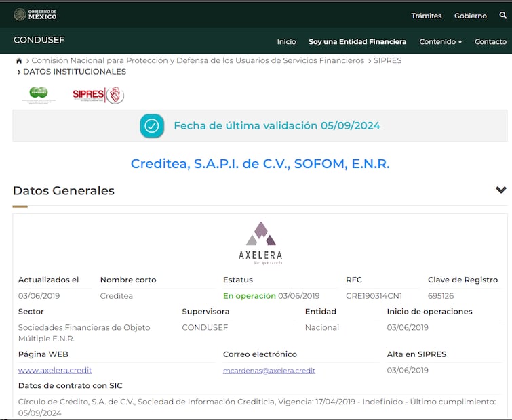The height and width of the screenshot is (420, 512).
Task: Go to home icon in breadcrumb
Action: pos(19,61)
